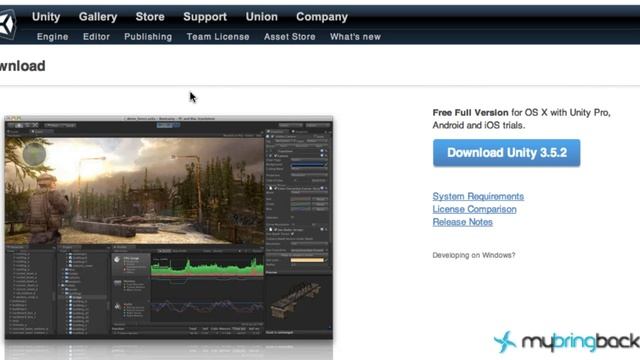This screenshot has width=640, height=360.
Task: Open the Editor subpage
Action: [96, 37]
